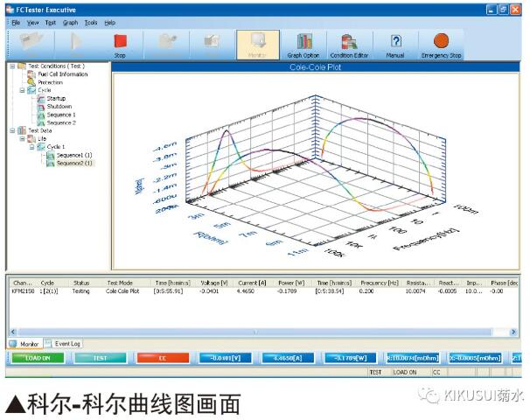The image size is (530, 420).
Task: Click the power readout -0.1789[W]
Action: click(351, 358)
